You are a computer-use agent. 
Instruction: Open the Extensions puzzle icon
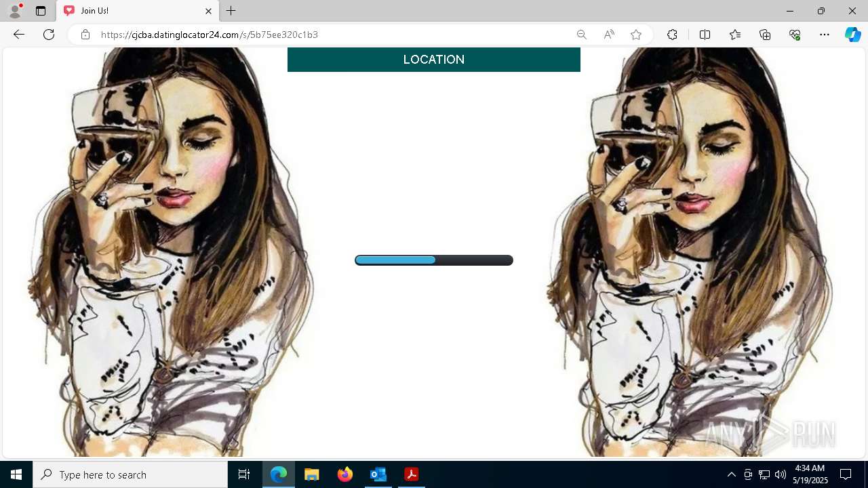tap(672, 35)
